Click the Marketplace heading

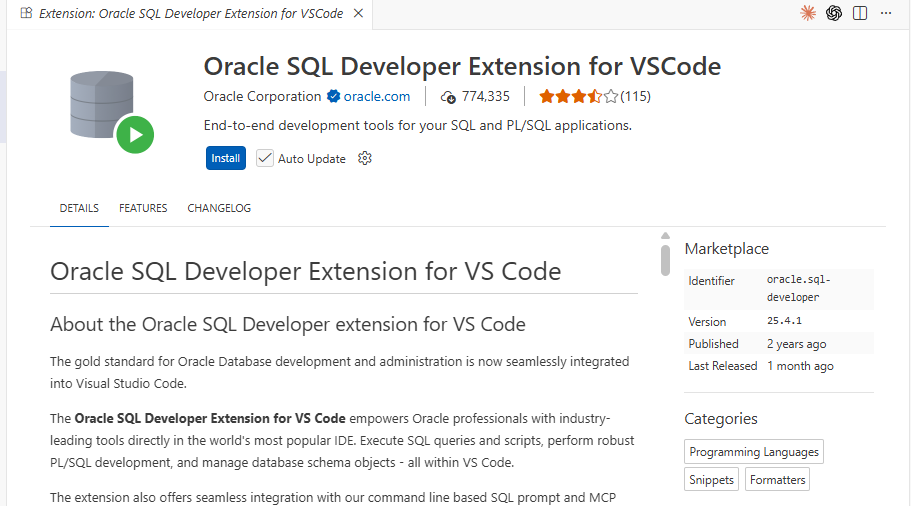coord(726,249)
